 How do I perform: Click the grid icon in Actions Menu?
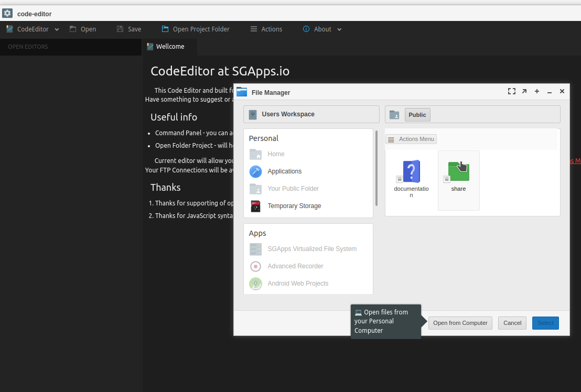pyautogui.click(x=391, y=139)
